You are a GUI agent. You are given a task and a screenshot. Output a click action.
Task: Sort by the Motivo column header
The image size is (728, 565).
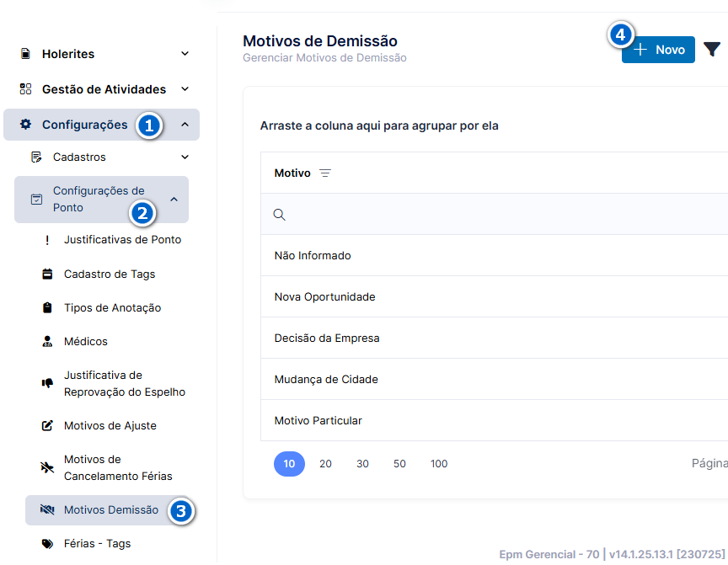(292, 173)
